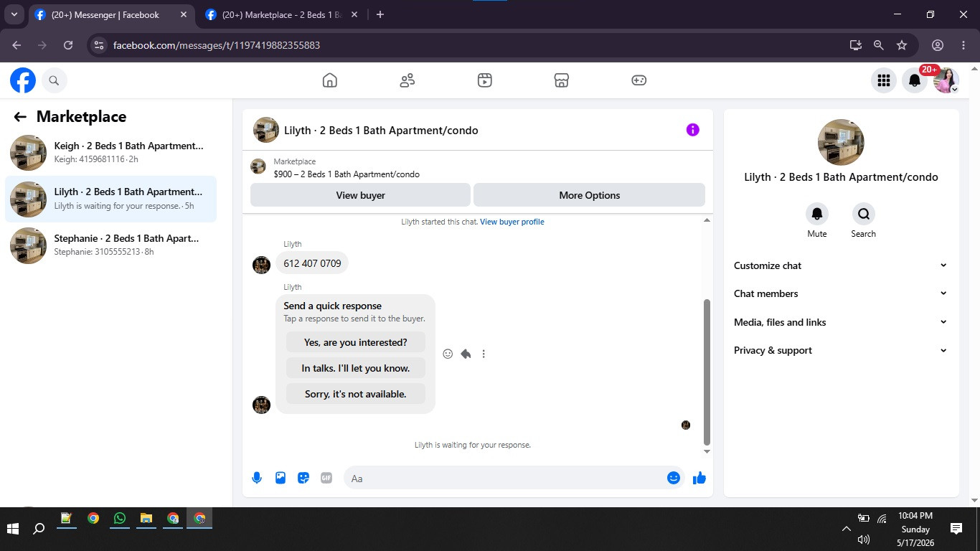This screenshot has height=551, width=980.
Task: Open the Chrome profile icon
Action: point(937,45)
